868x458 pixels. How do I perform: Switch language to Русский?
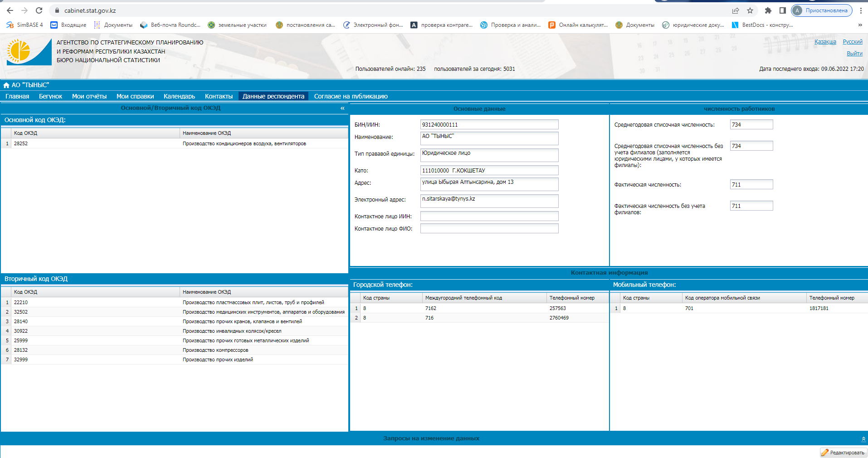pyautogui.click(x=853, y=42)
